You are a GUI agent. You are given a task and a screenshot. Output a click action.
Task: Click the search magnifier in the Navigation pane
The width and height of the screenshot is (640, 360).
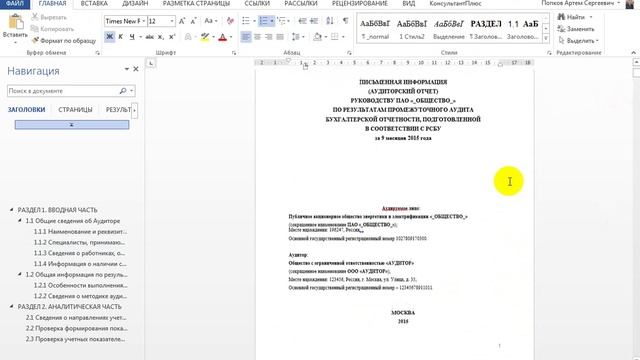(122, 91)
